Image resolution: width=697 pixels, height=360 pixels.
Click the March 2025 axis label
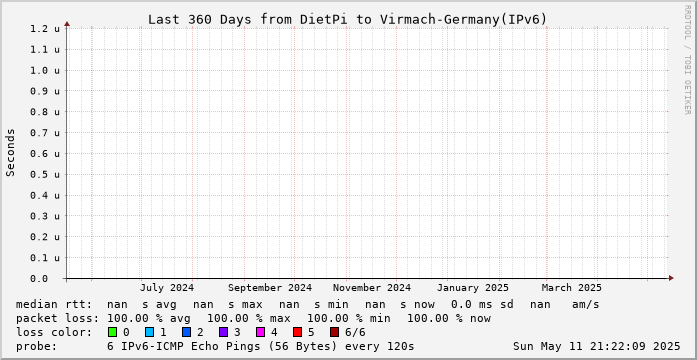click(x=572, y=288)
